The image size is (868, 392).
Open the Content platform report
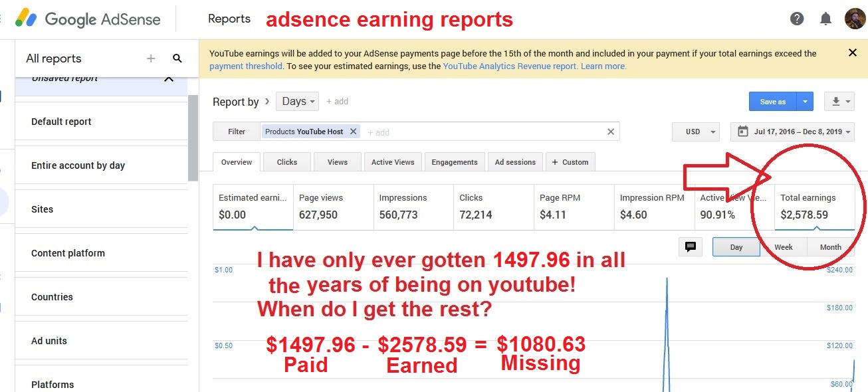coord(102,253)
